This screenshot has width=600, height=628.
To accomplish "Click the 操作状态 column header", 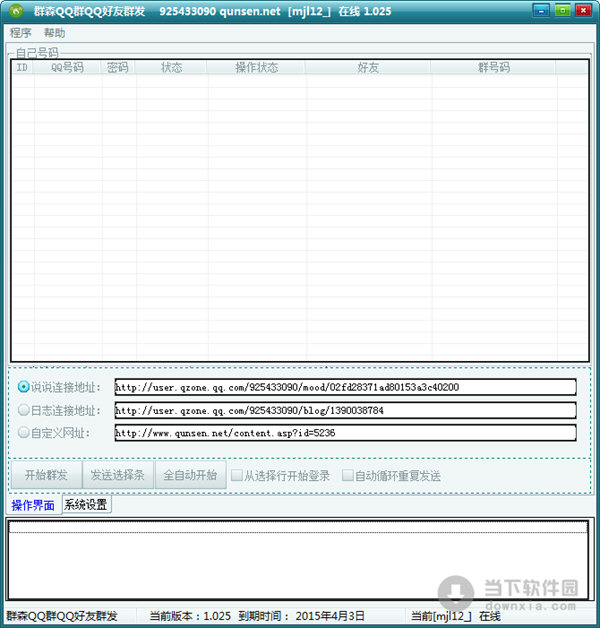I will 256,67.
